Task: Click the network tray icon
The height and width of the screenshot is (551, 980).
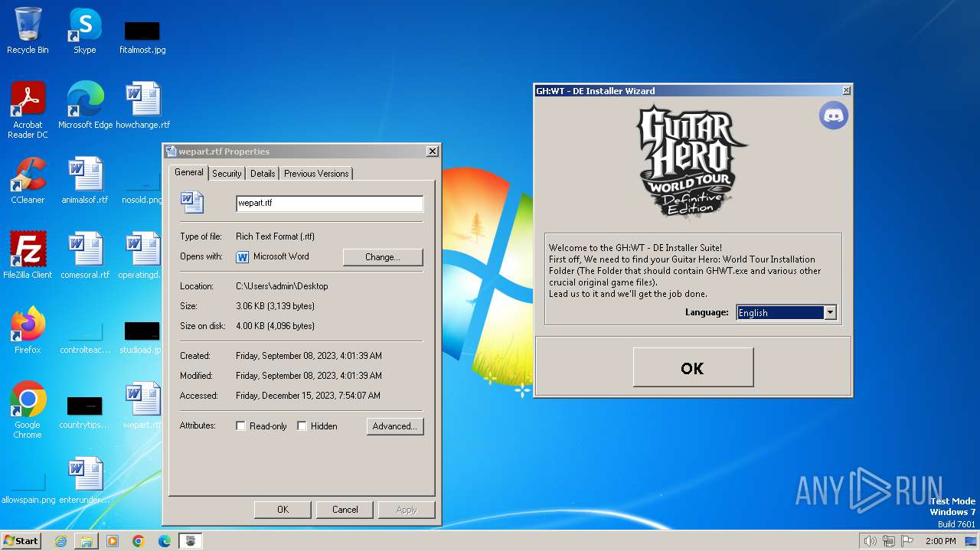Action: (889, 541)
